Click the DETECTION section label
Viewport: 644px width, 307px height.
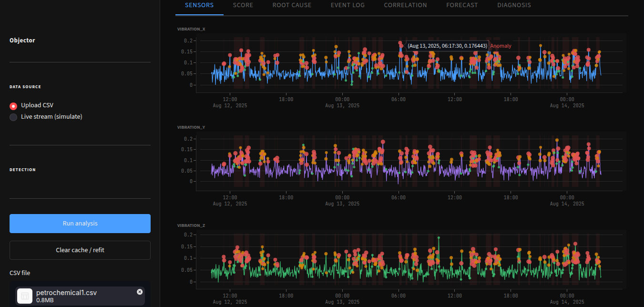pos(22,170)
